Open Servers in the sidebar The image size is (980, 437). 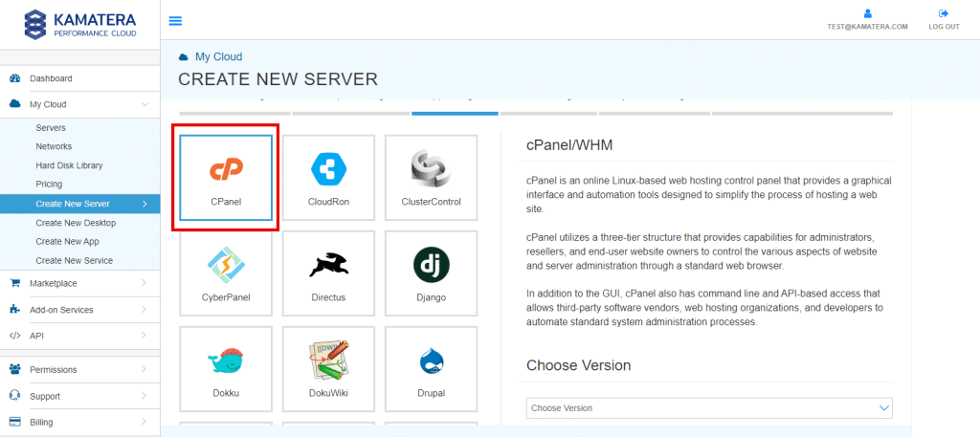pyautogui.click(x=51, y=128)
